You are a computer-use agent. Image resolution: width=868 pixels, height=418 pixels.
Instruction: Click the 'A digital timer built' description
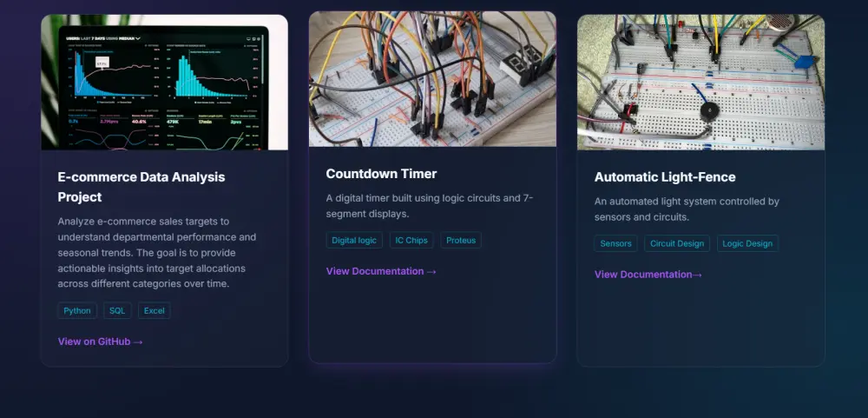coord(430,206)
